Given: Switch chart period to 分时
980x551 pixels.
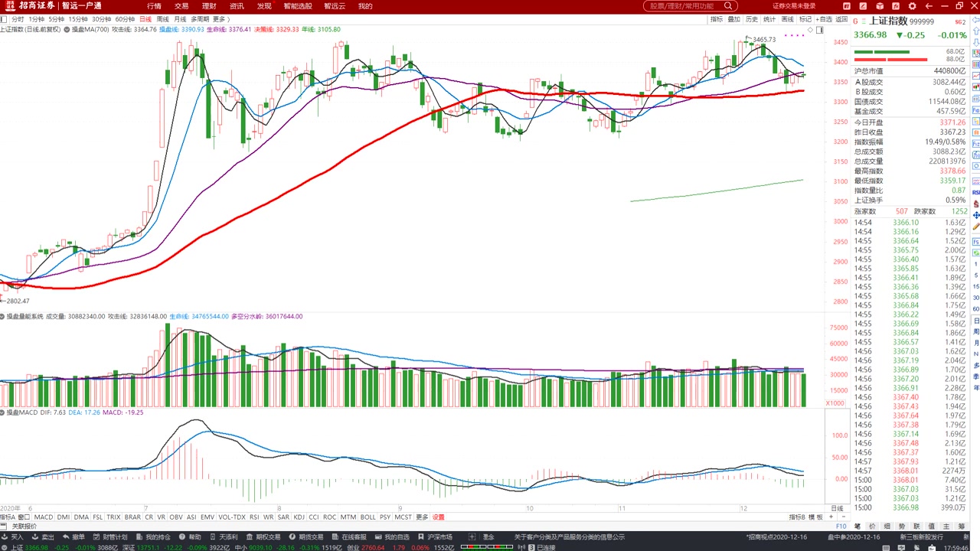Looking at the screenshot, I should pos(18,18).
